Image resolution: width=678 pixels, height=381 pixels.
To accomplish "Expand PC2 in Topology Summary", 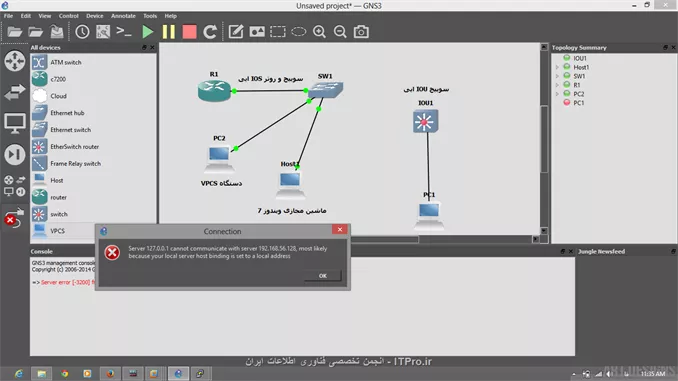I will pyautogui.click(x=557, y=94).
